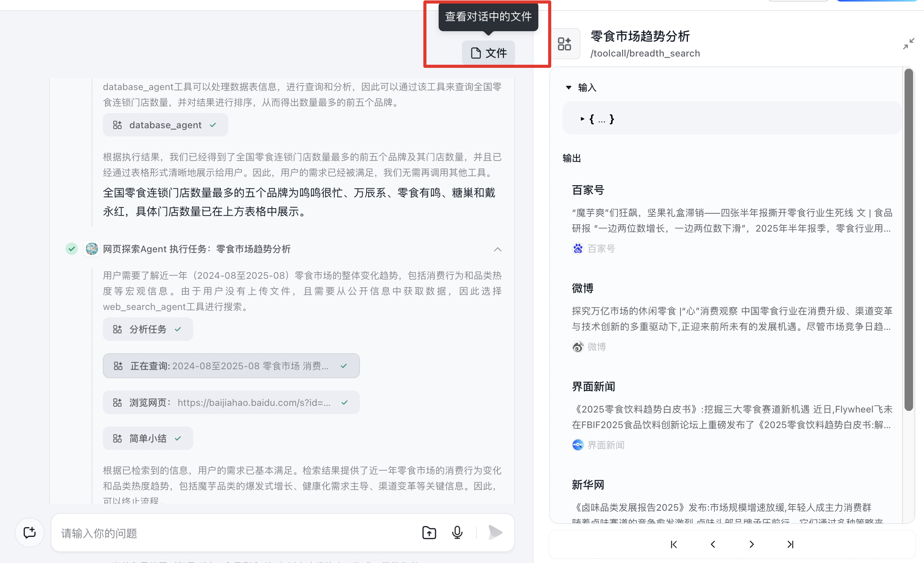Open the 分析任务 step chip
The height and width of the screenshot is (563, 924).
pyautogui.click(x=148, y=329)
